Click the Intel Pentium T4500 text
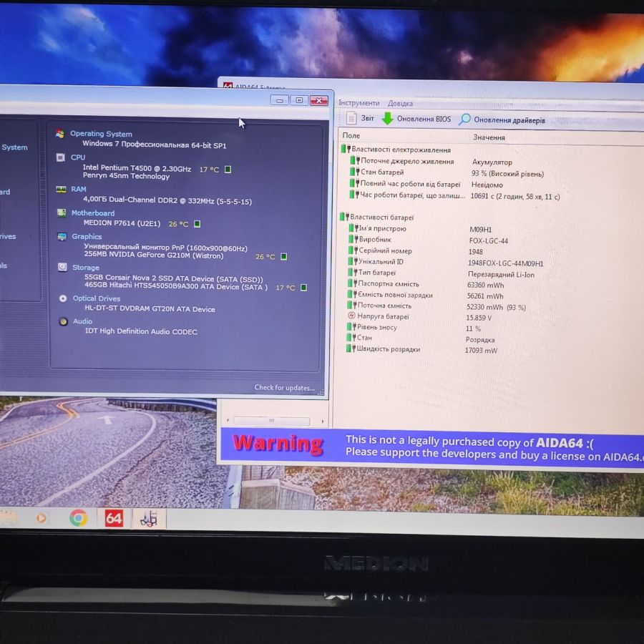 [x=137, y=168]
